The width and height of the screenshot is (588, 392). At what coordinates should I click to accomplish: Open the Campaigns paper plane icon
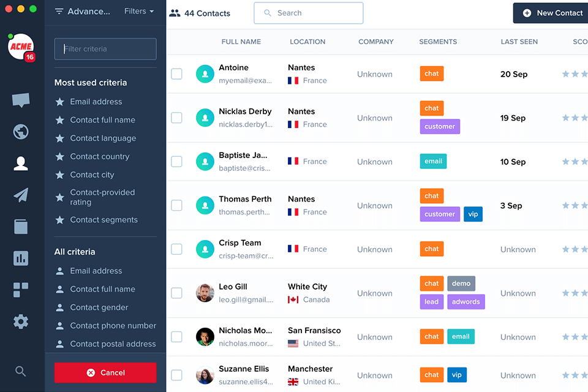[21, 195]
